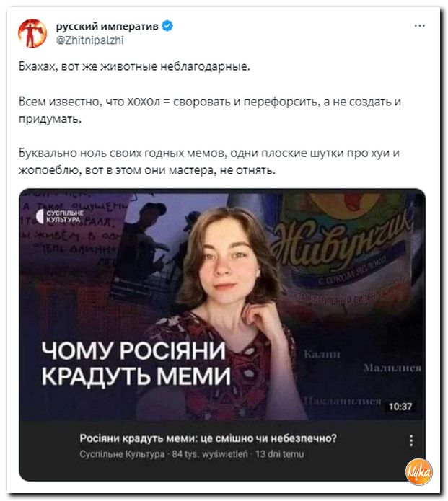Click the '84 tys. wyświetleń' view count
The width and height of the screenshot is (448, 501).
[210, 454]
